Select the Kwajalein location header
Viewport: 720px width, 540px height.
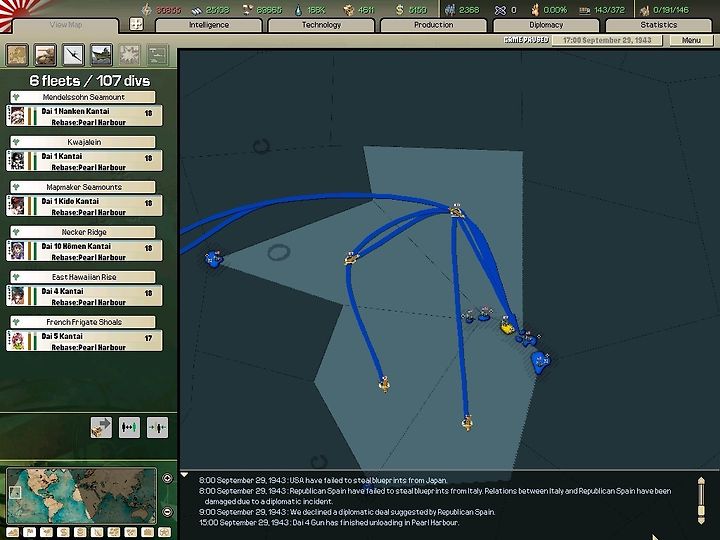(83, 142)
